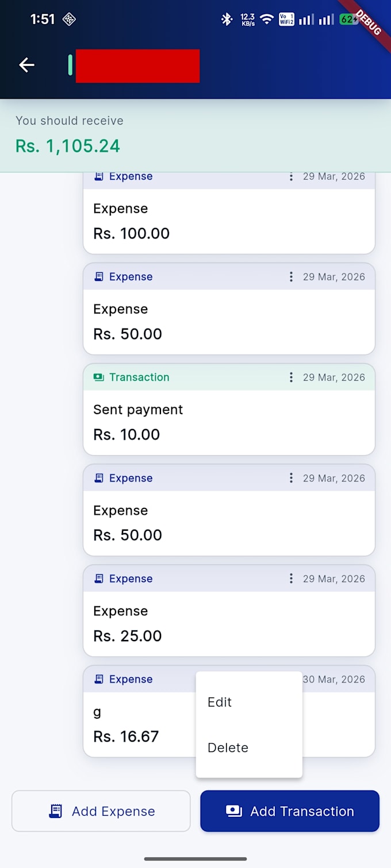The width and height of the screenshot is (391, 868).
Task: Tap the Add Expense button
Action: click(101, 811)
